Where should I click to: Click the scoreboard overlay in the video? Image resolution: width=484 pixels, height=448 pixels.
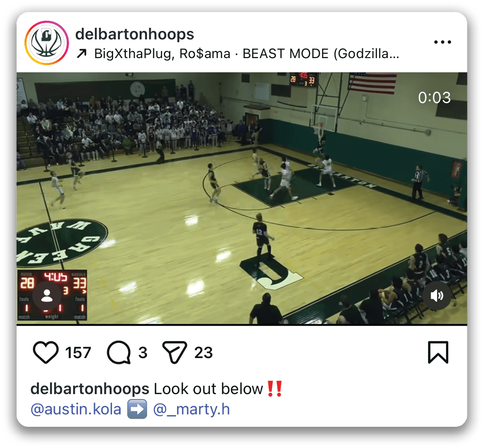52,295
